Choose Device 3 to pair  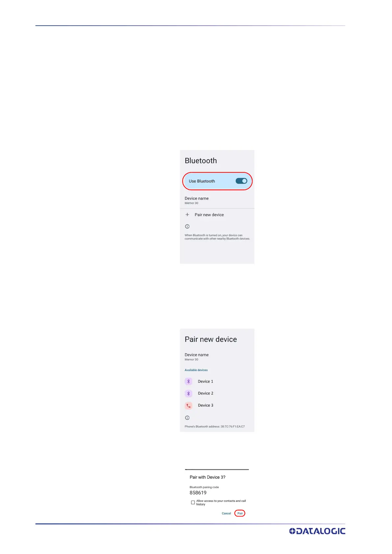click(x=205, y=405)
